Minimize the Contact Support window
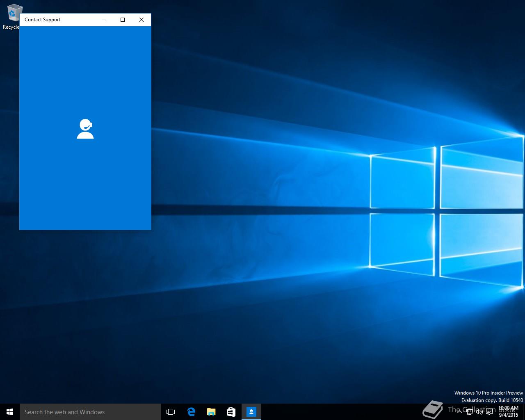 (x=104, y=20)
